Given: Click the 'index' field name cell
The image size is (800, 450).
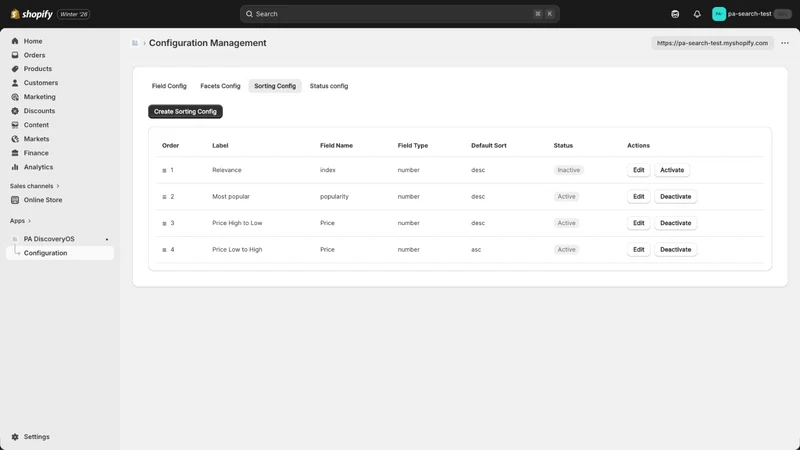Looking at the screenshot, I should pos(328,170).
